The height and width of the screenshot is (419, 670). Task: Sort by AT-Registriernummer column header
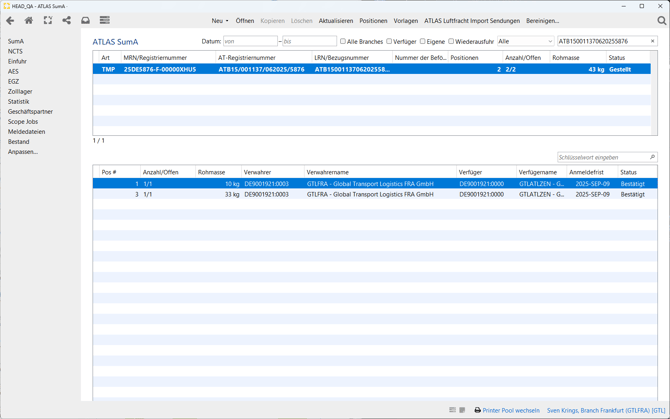pos(263,58)
